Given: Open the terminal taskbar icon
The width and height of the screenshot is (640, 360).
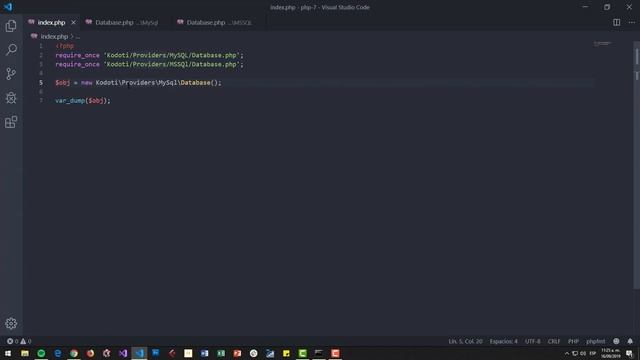Looking at the screenshot, I should pyautogui.click(x=319, y=353).
